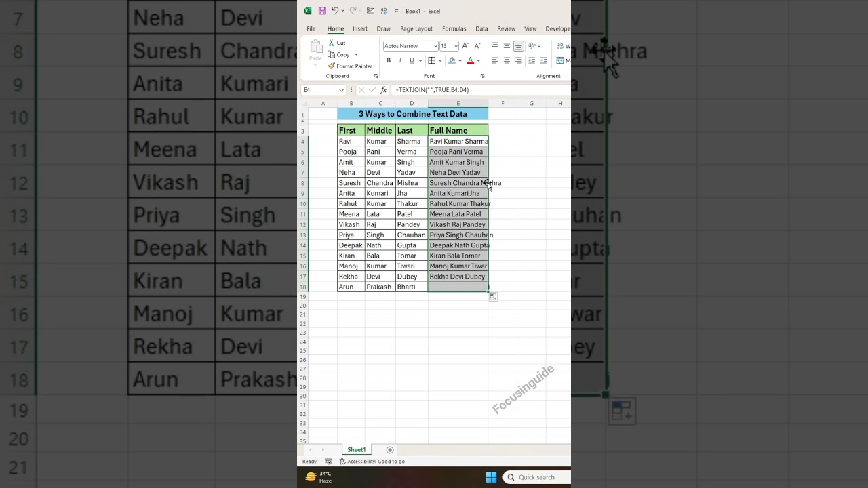Decrease font size with the smaller A icon

[477, 46]
